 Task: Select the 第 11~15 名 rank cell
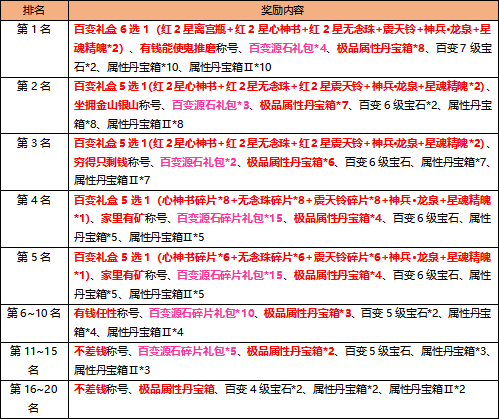pos(34,361)
